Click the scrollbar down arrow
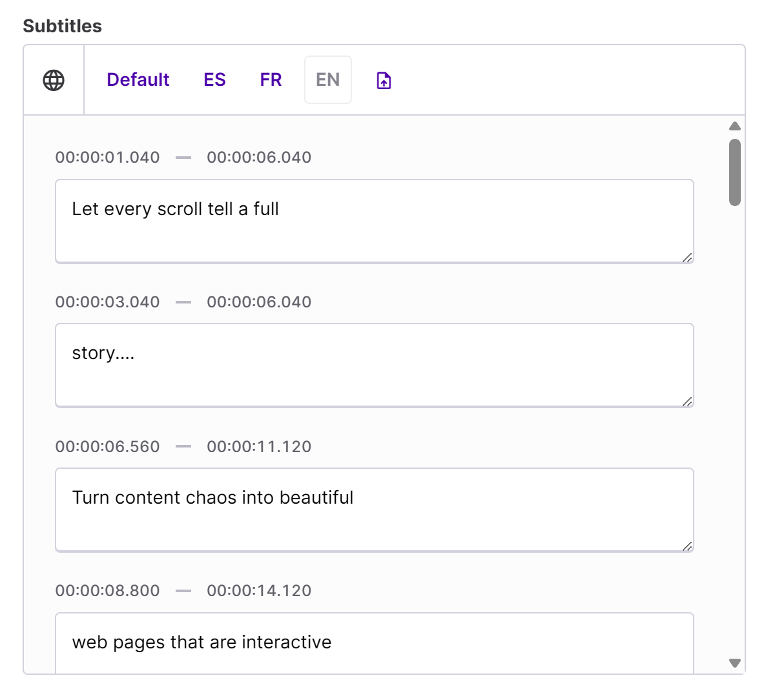This screenshot has width=775, height=700. coord(734,663)
